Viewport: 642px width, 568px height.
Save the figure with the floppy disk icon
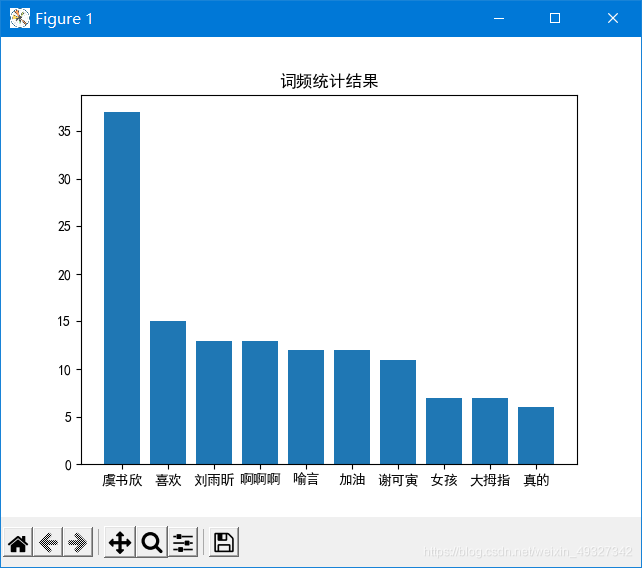pyautogui.click(x=224, y=543)
